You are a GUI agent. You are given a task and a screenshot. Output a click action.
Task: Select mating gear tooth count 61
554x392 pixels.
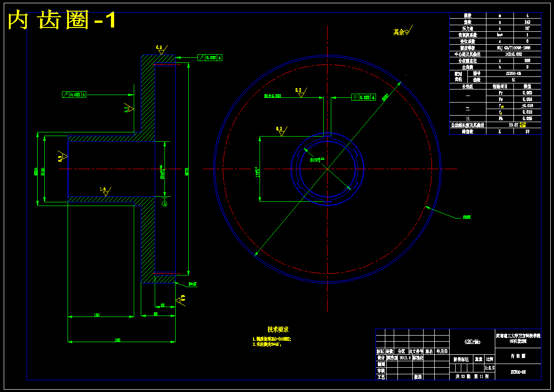coord(513,80)
